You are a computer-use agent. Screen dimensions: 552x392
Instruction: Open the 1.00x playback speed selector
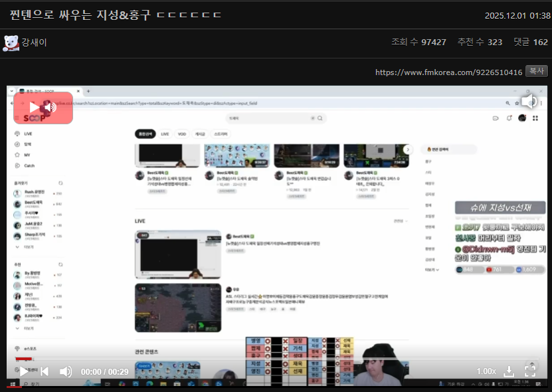[486, 371]
